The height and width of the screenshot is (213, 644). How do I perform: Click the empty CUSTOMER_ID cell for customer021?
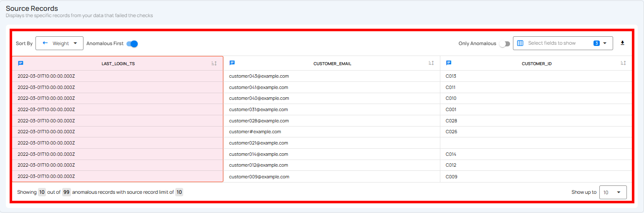click(x=535, y=143)
